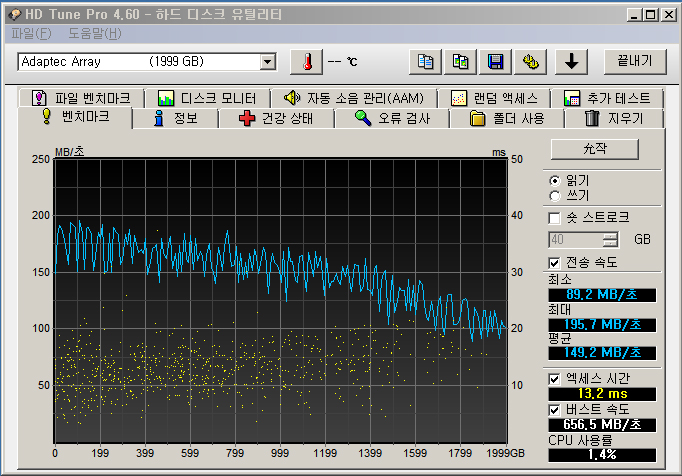Screen dimensions: 682x476
Task: Select the 쓰기 write radio button
Action: point(555,196)
